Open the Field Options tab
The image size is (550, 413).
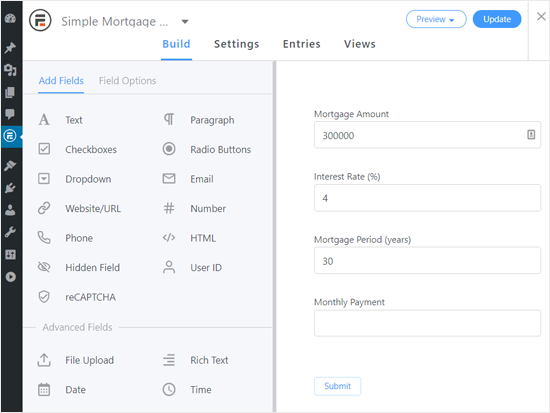point(127,81)
